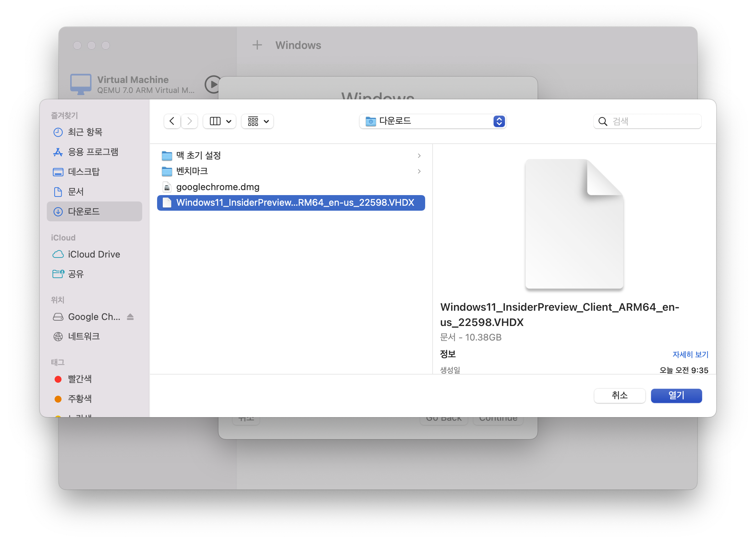Click the back navigation arrow
The width and height of the screenshot is (756, 542).
point(172,121)
